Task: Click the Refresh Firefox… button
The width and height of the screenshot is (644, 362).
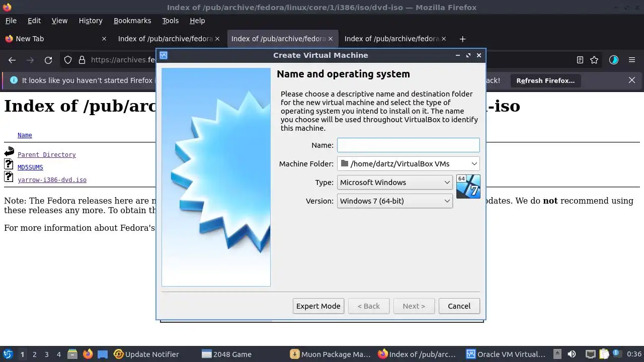Action: coord(545,80)
